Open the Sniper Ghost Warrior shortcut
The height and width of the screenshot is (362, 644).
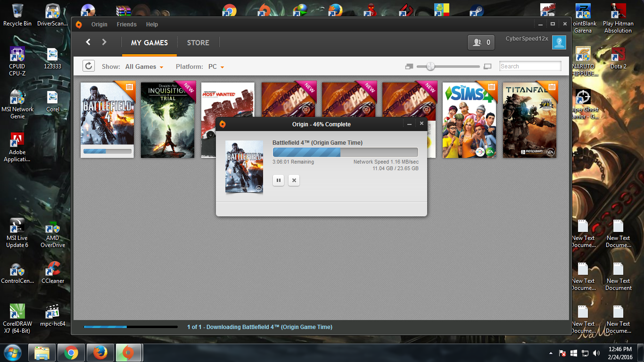coord(583,104)
